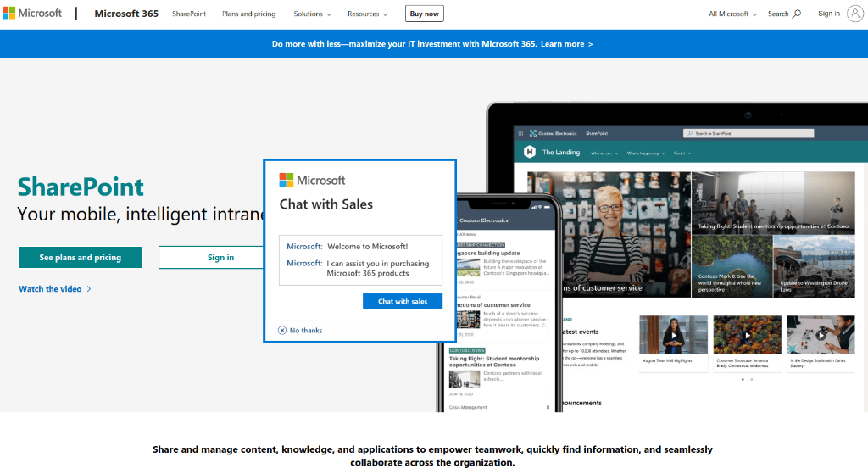
Task: Click the Search text in header
Action: coord(778,14)
